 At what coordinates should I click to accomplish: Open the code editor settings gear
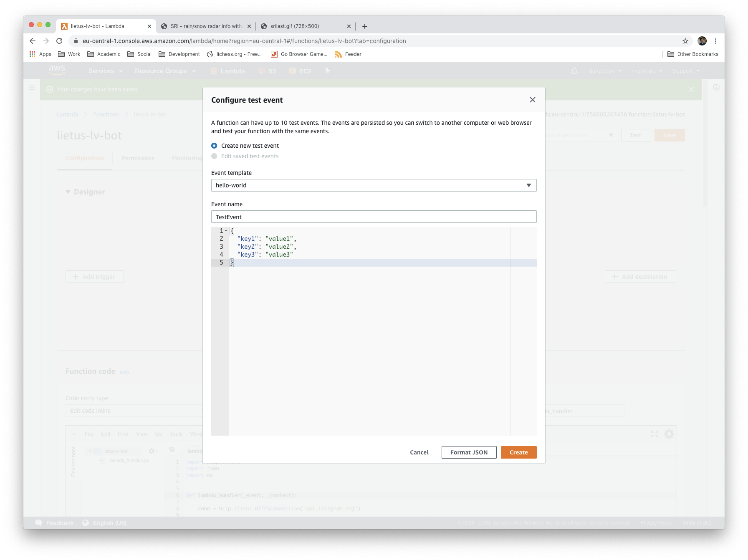pos(669,434)
